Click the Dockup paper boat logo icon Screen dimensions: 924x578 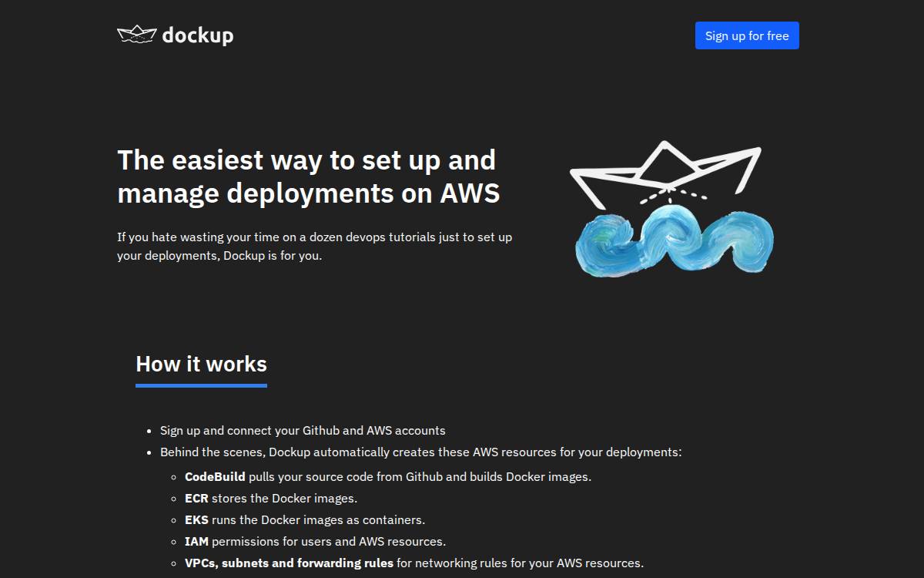(x=137, y=35)
